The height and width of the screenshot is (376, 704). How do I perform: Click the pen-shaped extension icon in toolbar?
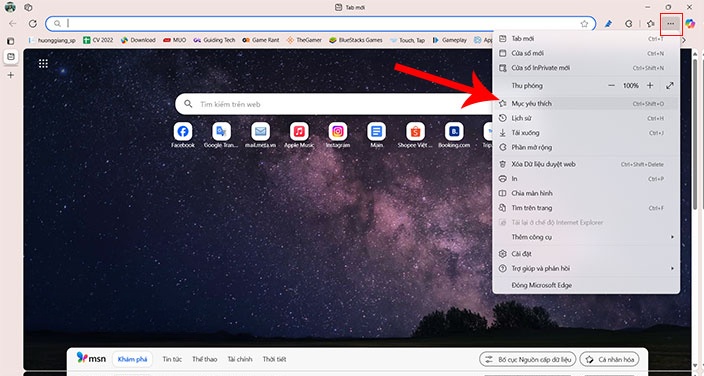coord(608,24)
